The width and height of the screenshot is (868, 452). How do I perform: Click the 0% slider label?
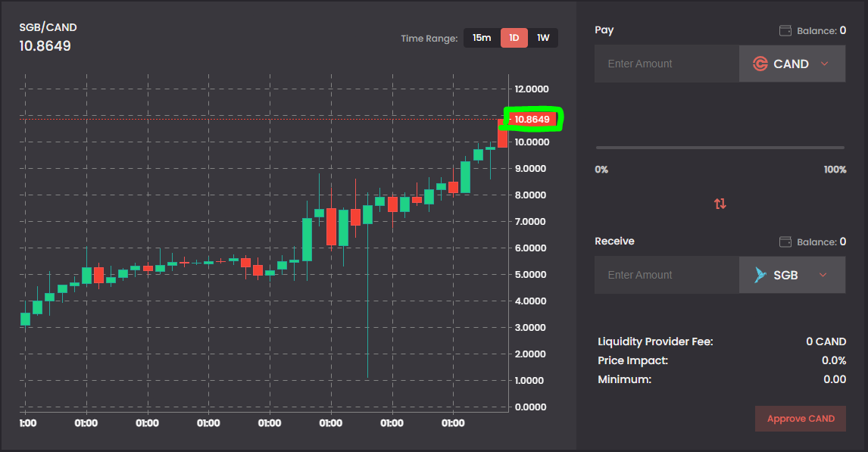[601, 170]
